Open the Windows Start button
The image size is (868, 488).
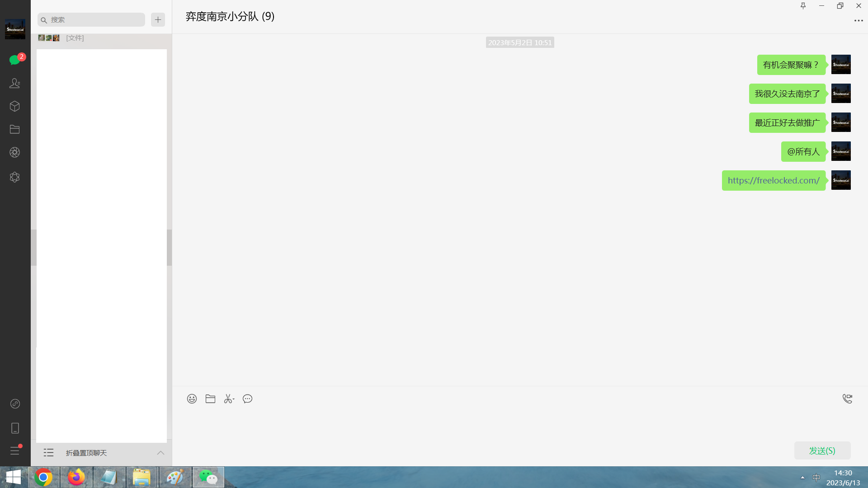click(x=14, y=477)
